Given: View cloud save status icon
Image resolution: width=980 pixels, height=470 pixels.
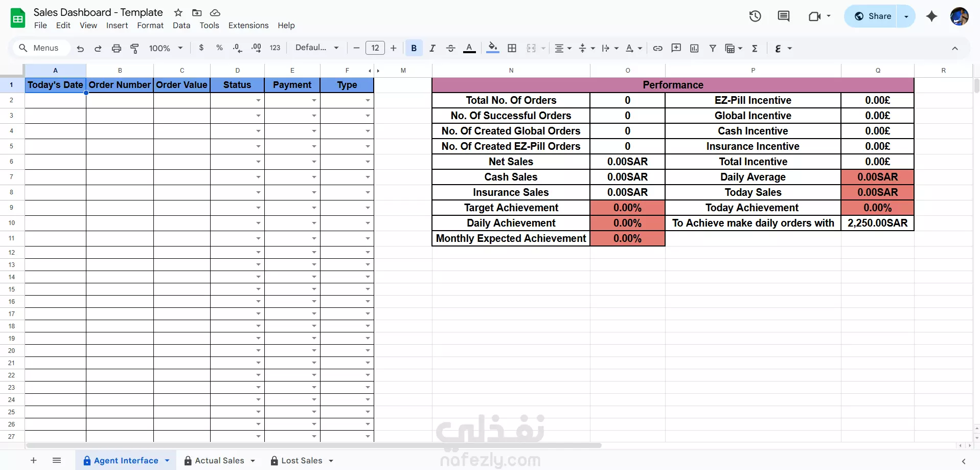Looking at the screenshot, I should (215, 12).
